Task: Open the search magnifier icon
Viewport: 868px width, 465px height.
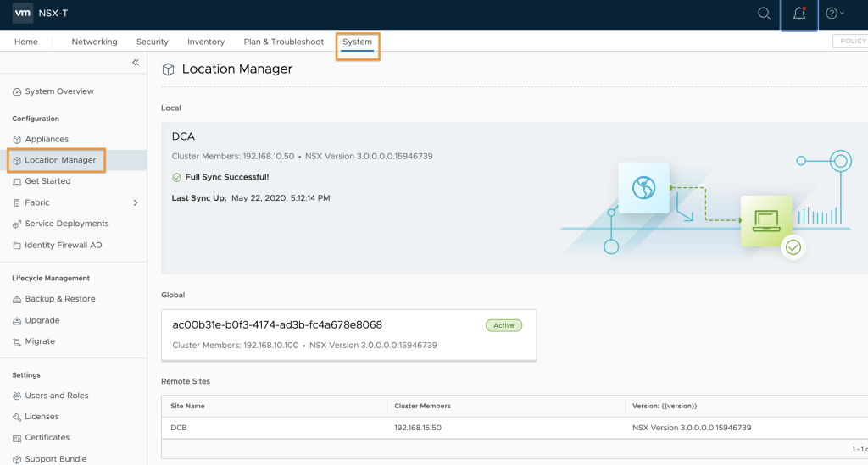Action: point(764,14)
